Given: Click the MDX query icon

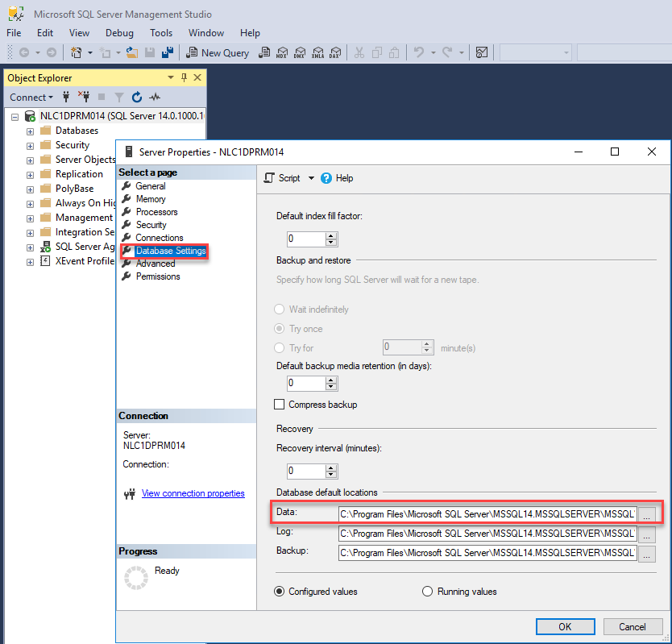Looking at the screenshot, I should tap(282, 52).
